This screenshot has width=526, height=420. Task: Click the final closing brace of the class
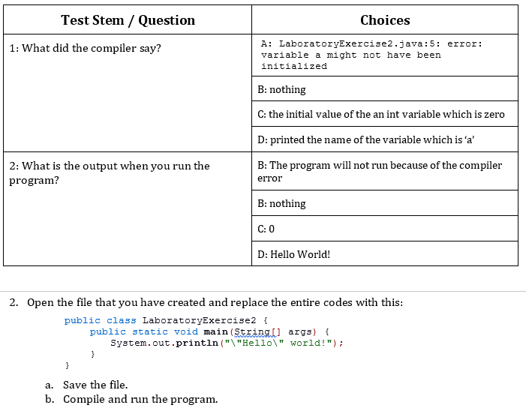click(x=68, y=365)
